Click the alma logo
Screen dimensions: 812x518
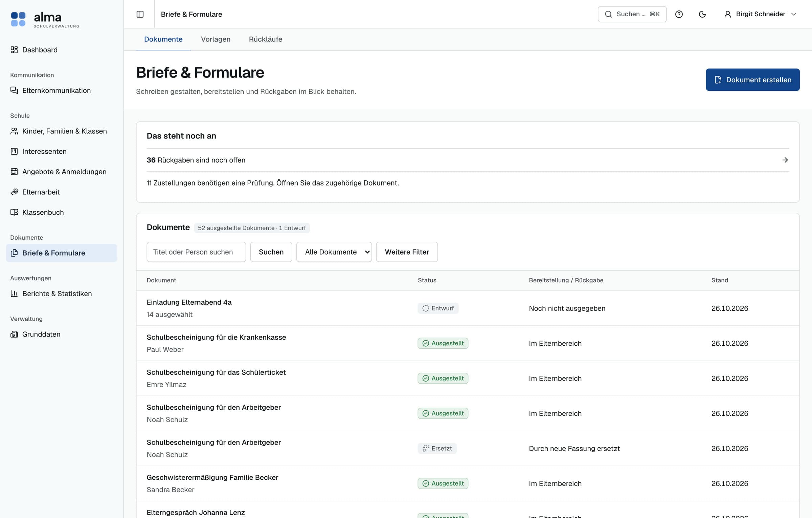[45, 19]
